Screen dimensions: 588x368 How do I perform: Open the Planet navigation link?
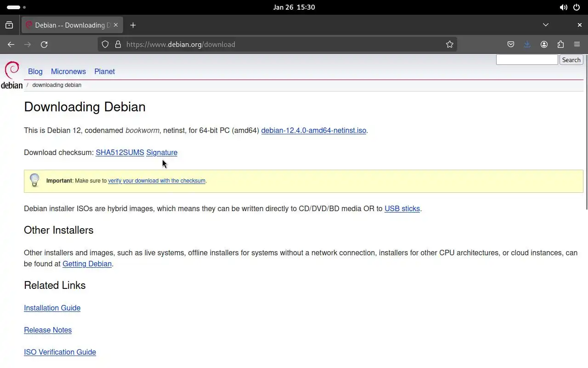105,71
